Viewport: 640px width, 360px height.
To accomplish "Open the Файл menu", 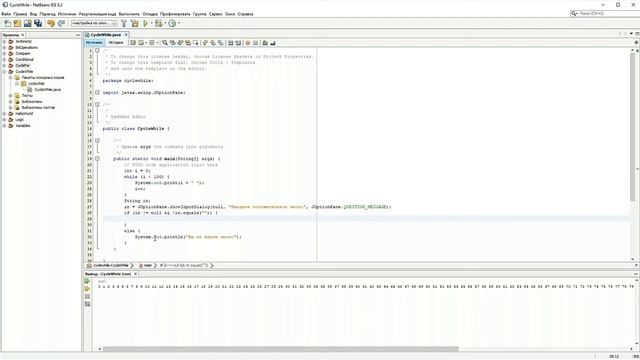I will point(6,14).
